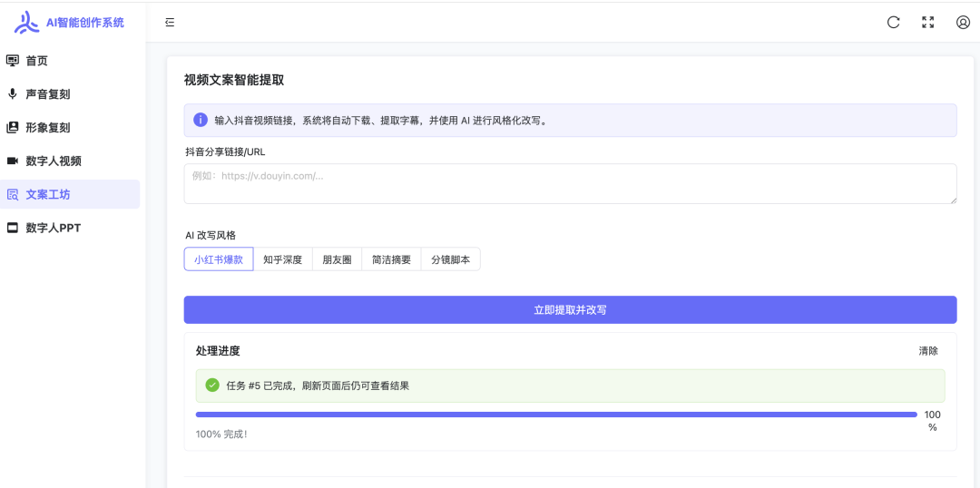Click the blue info icon in the notice banner
This screenshot has height=488, width=980.
(x=201, y=120)
